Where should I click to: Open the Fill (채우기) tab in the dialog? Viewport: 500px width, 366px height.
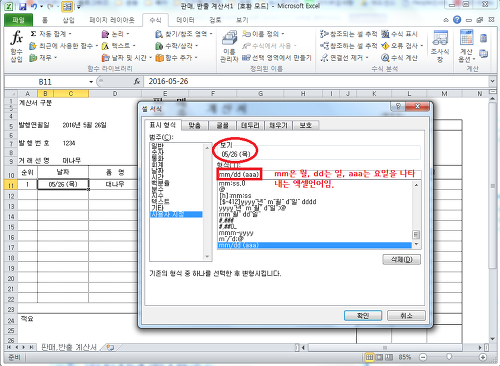pyautogui.click(x=278, y=125)
